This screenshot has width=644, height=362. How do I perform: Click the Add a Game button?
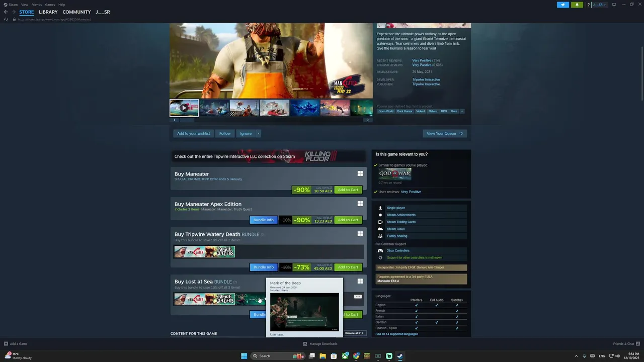pos(16,344)
